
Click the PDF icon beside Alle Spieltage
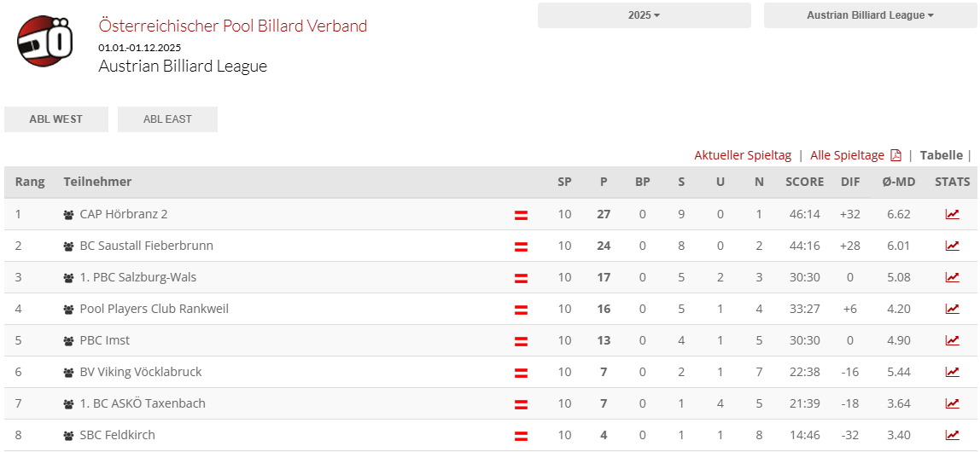tap(895, 155)
